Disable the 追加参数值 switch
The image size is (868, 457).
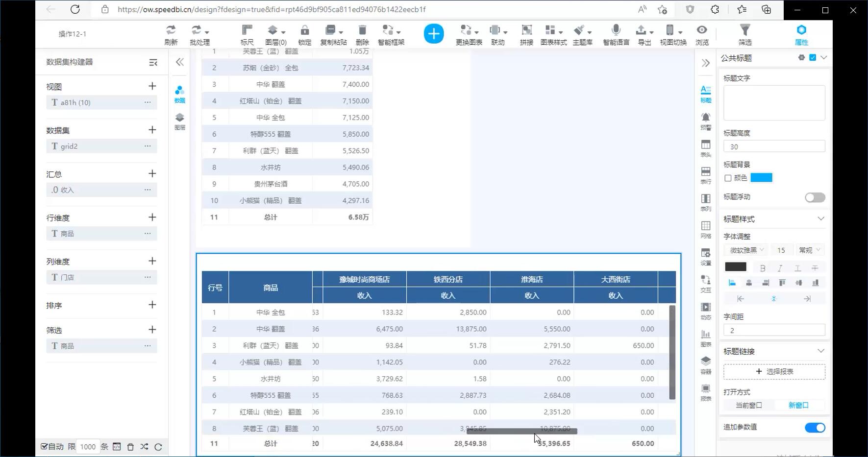pyautogui.click(x=815, y=428)
